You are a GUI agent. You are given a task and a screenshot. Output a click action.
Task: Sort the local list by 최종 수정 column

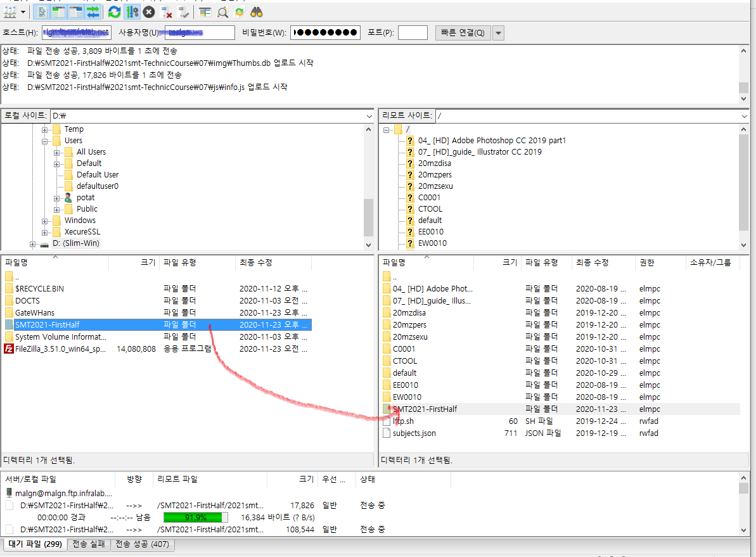coord(253,262)
